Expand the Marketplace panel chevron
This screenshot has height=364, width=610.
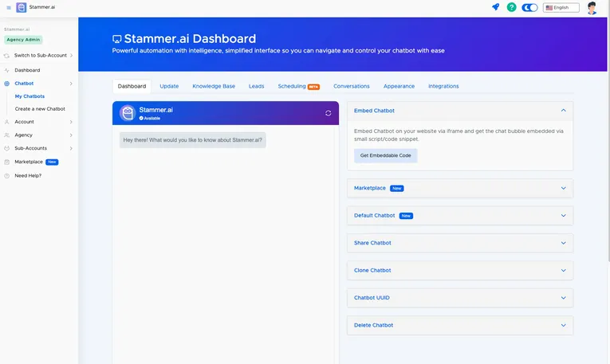(563, 189)
